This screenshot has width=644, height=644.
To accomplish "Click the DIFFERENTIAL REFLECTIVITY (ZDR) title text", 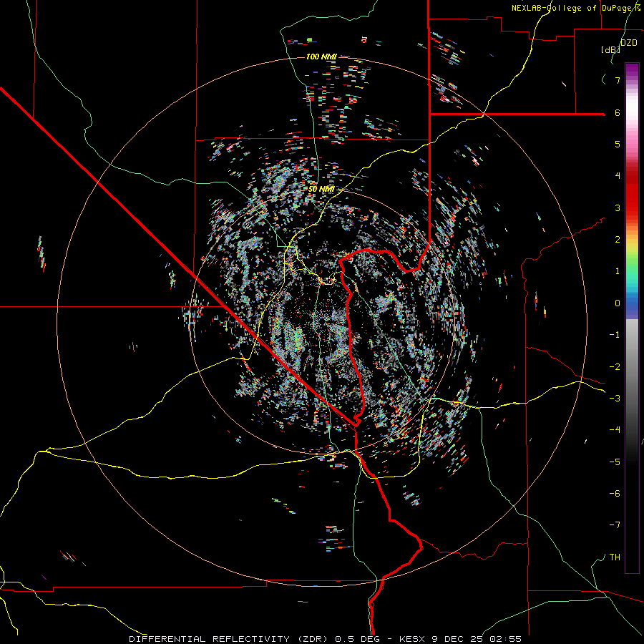I will (229, 639).
